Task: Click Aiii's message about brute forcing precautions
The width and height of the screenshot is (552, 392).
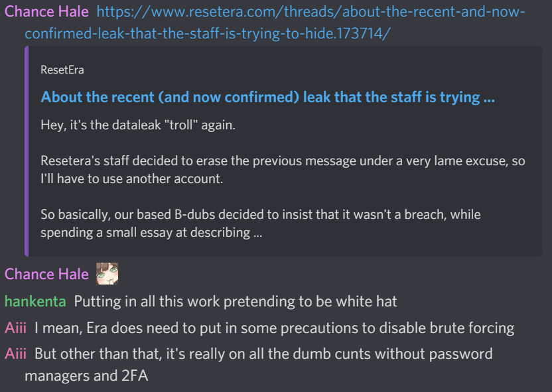Action: tap(275, 328)
